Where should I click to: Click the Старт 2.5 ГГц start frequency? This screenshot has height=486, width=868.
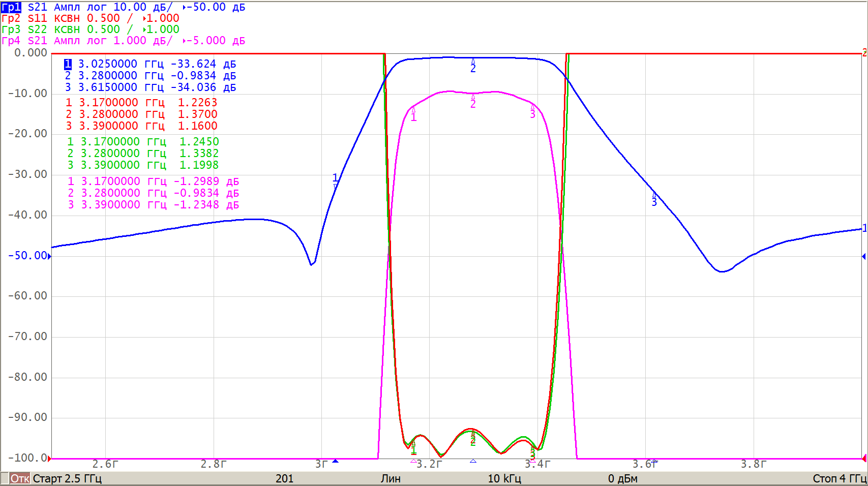tap(67, 478)
